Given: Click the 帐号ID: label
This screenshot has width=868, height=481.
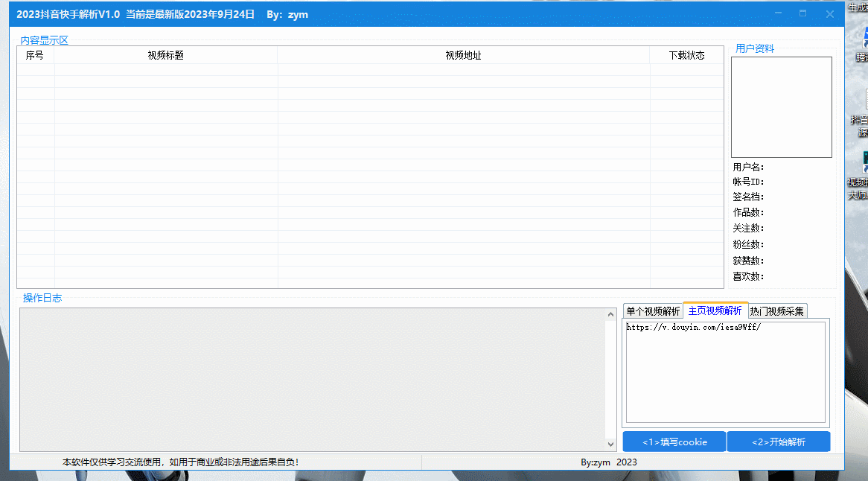Looking at the screenshot, I should (748, 182).
